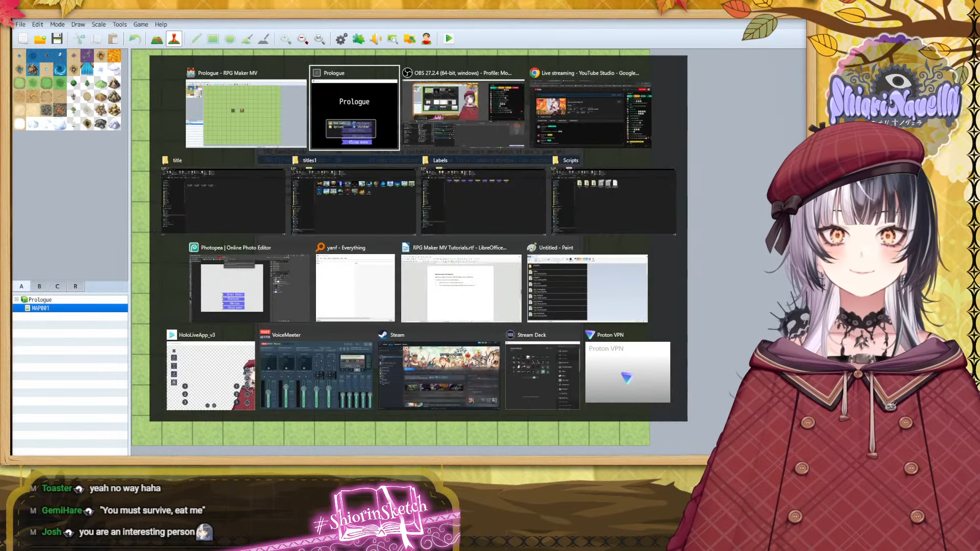This screenshot has width=980, height=551.
Task: Open the Mode menu
Action: (x=57, y=24)
